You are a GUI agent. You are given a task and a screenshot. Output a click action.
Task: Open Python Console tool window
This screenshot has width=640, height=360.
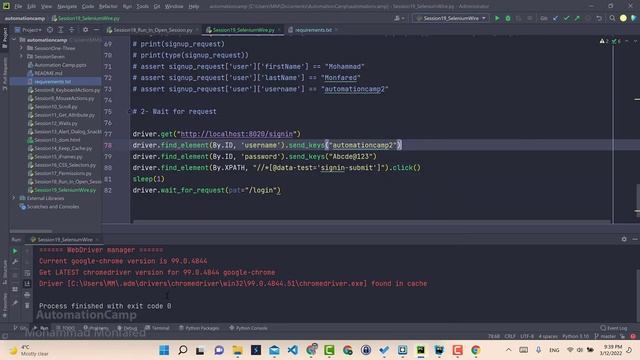point(248,328)
